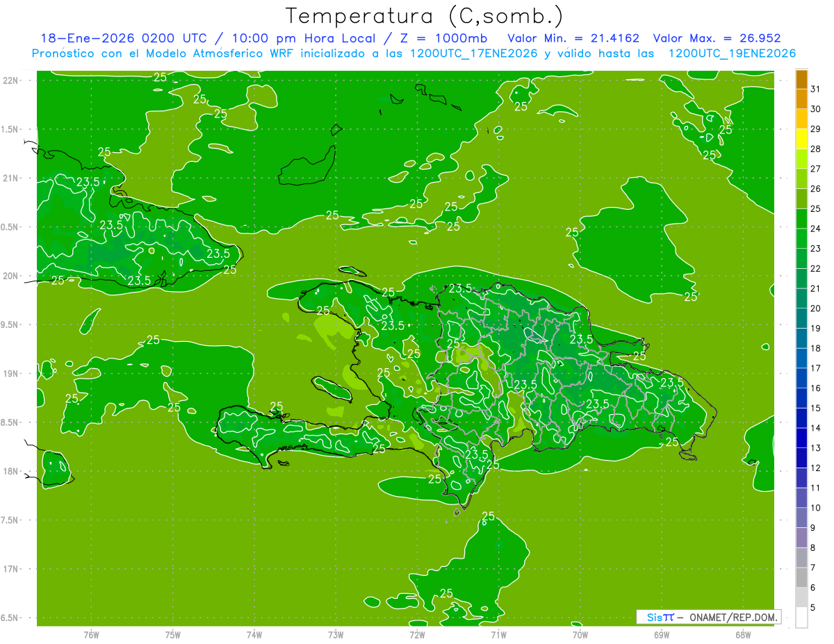This screenshot has height=644, width=834.
Task: Click the '20N' latitude axis label
Action: click(10, 276)
